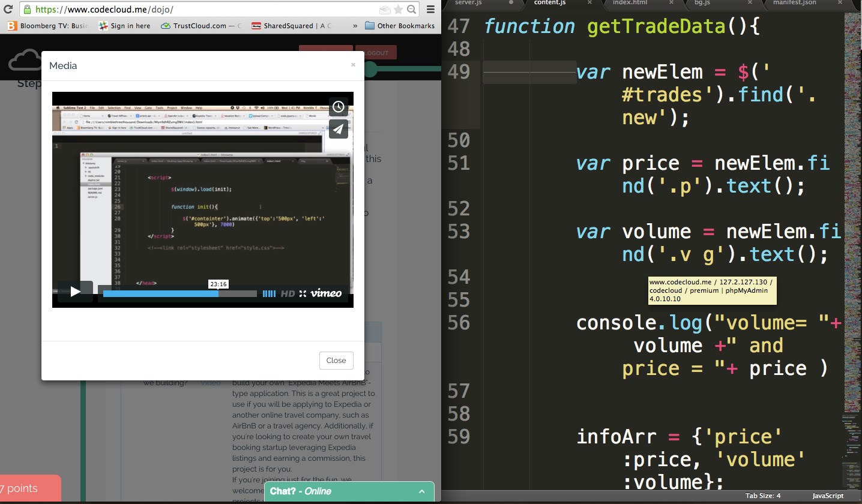Click the LOGOUT button on the page

(x=376, y=53)
